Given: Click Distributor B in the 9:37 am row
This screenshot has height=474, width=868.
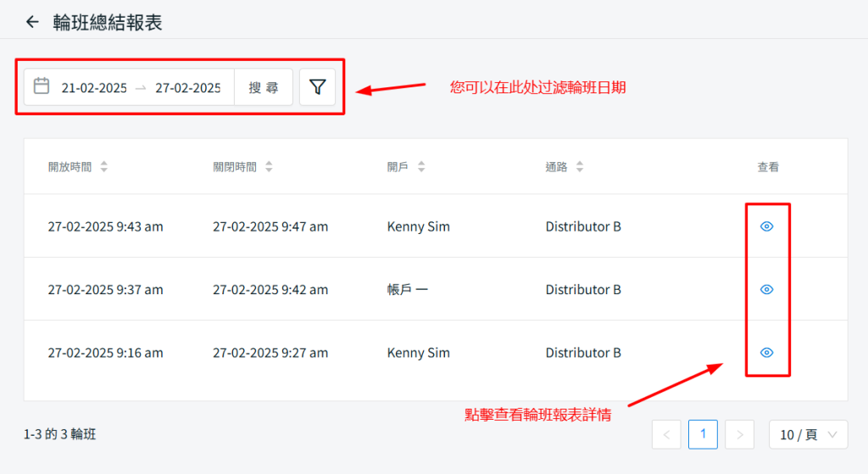Looking at the screenshot, I should click(x=583, y=290).
